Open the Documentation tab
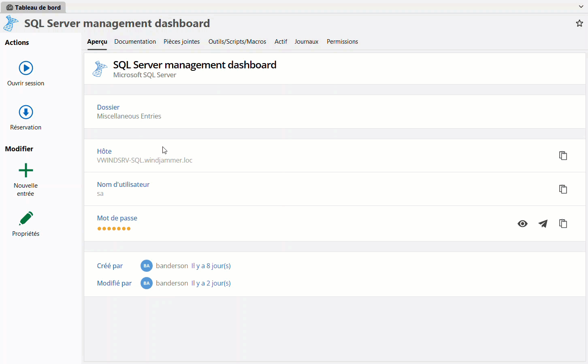 pos(135,42)
